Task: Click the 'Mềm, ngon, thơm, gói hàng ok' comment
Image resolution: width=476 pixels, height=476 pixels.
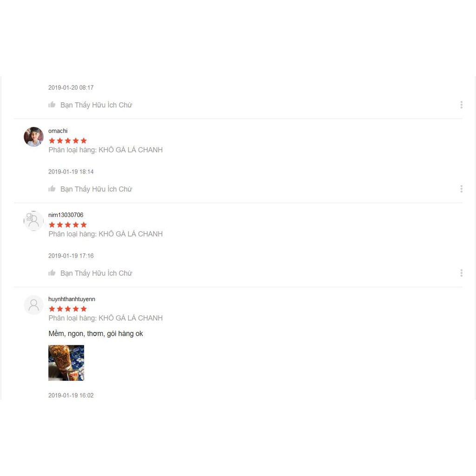Action: 96,334
